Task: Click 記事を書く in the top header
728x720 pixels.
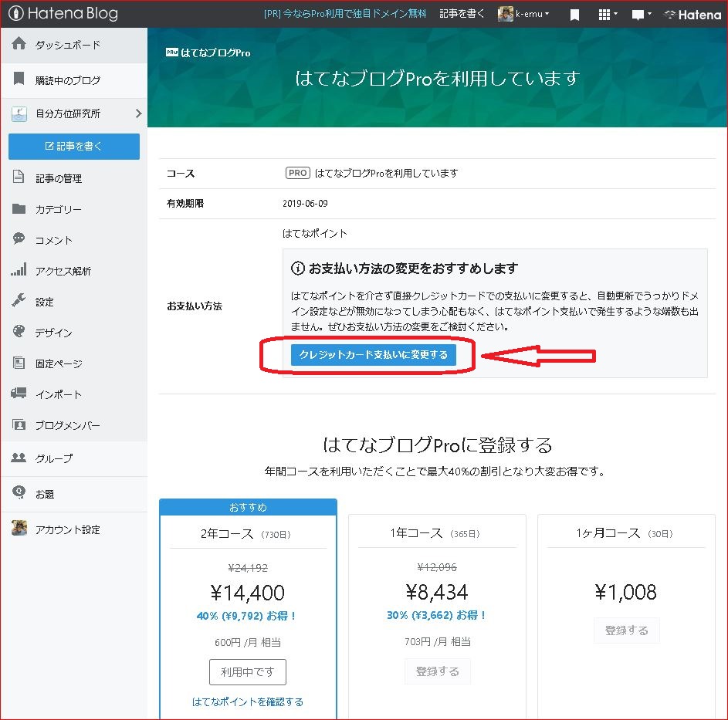Action: (x=462, y=14)
